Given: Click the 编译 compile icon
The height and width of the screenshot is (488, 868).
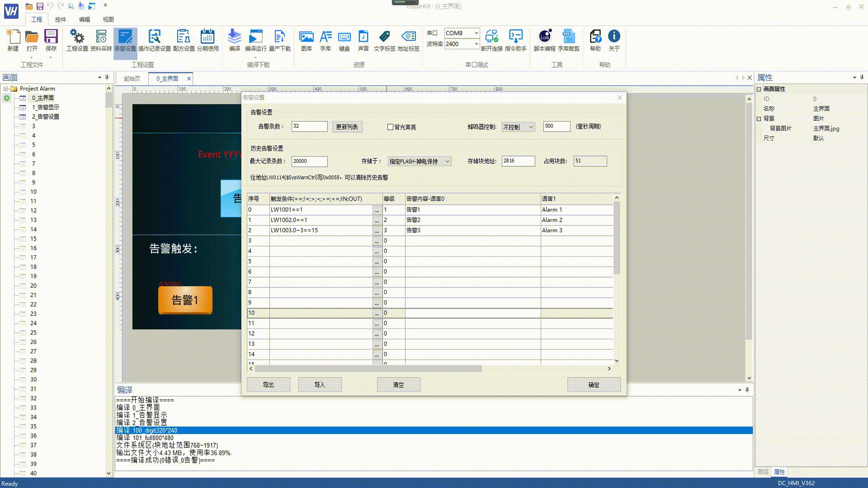Looking at the screenshot, I should pos(234,38).
